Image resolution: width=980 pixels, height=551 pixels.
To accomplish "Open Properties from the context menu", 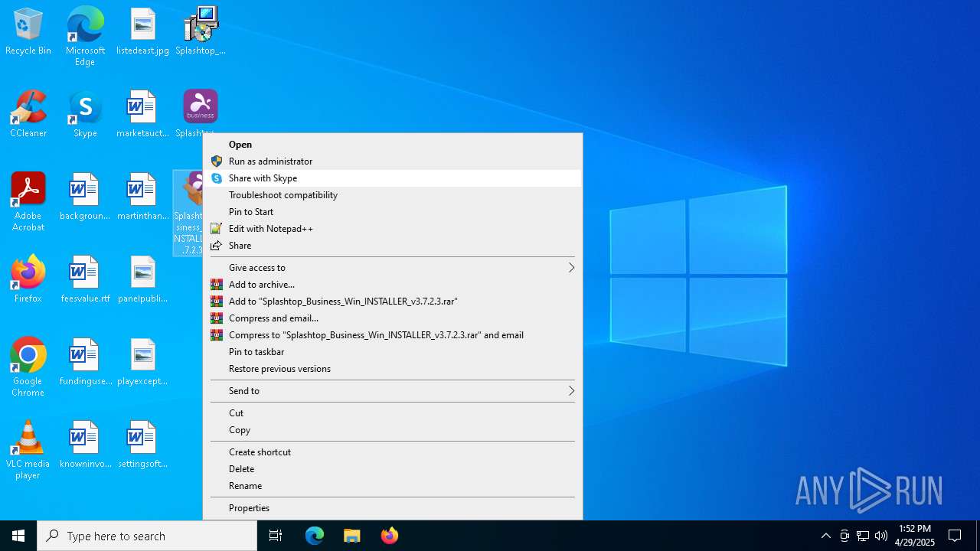I will coord(393,508).
